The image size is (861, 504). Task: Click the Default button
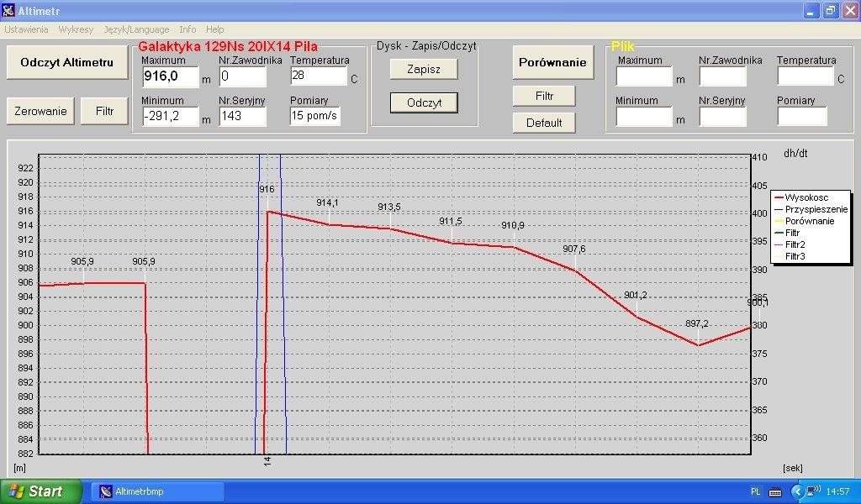click(x=544, y=123)
